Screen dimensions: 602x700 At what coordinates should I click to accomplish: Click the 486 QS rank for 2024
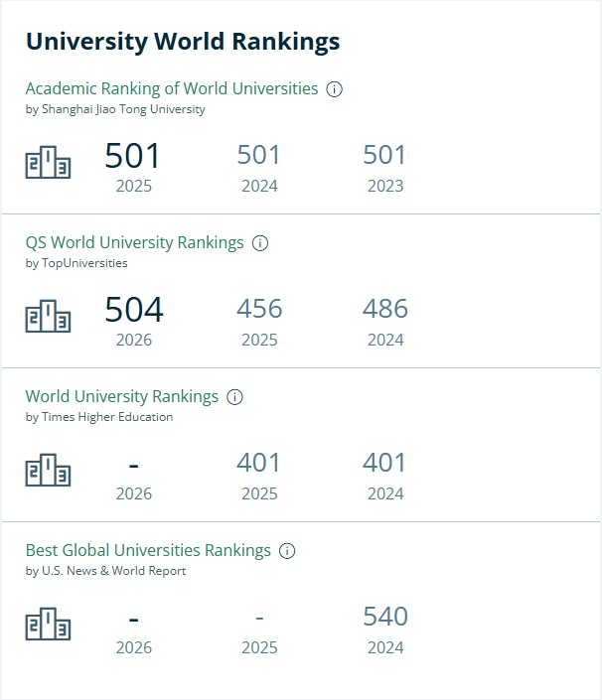pos(385,309)
